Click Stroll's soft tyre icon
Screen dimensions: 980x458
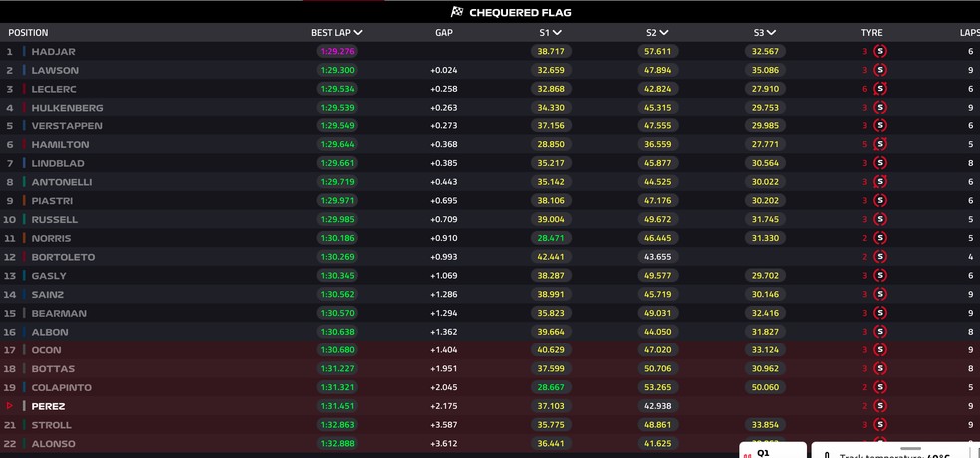[x=880, y=425]
